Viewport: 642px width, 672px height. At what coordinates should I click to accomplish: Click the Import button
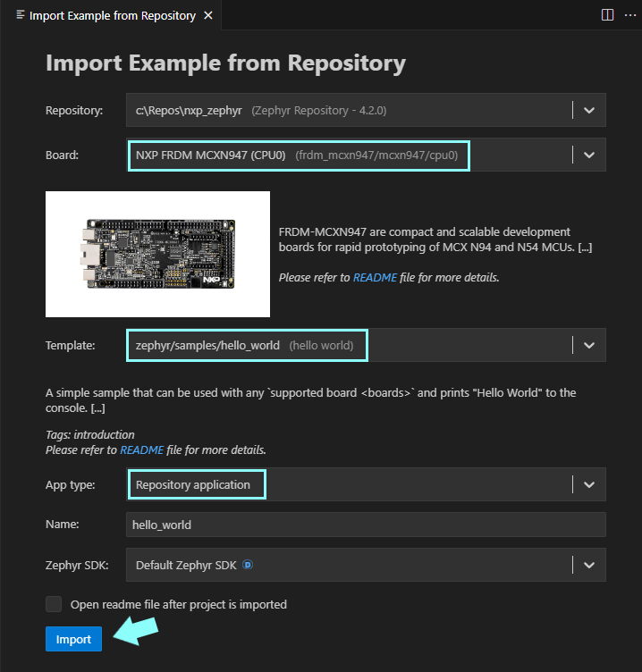coord(73,639)
